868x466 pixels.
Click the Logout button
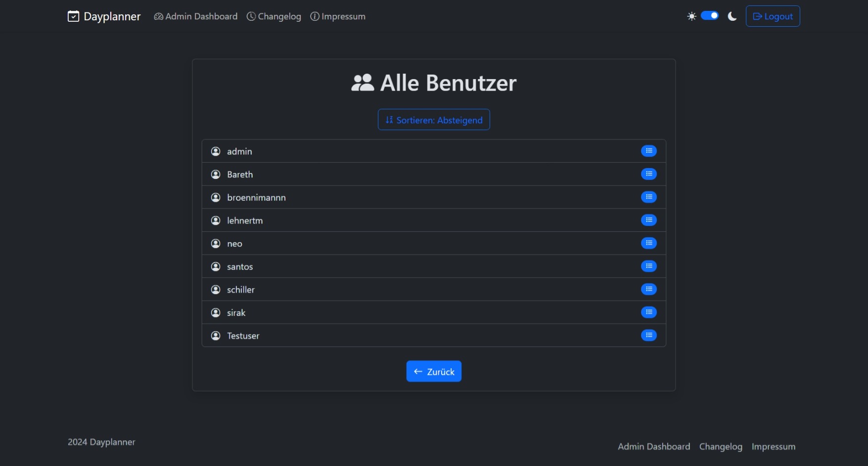pyautogui.click(x=773, y=16)
